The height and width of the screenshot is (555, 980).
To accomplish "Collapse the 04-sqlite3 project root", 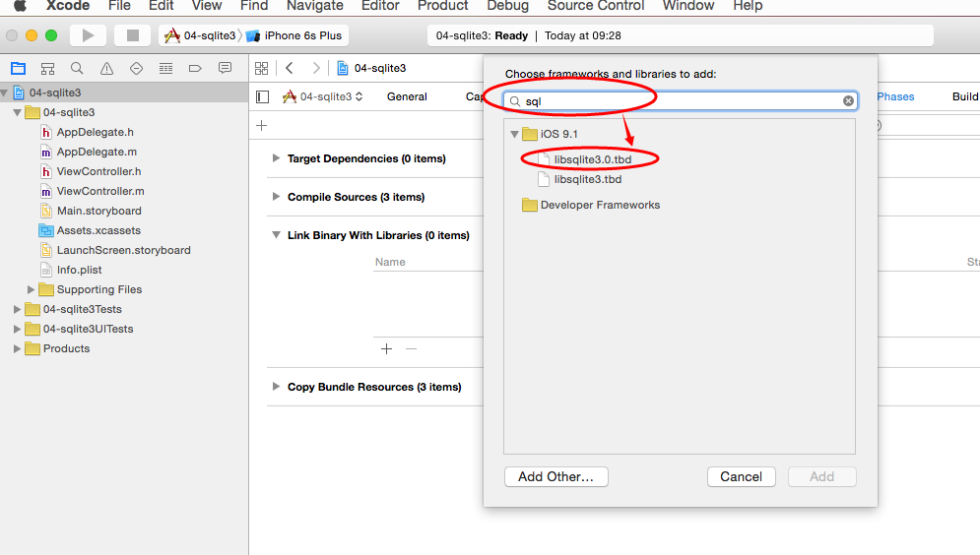I will (5, 93).
